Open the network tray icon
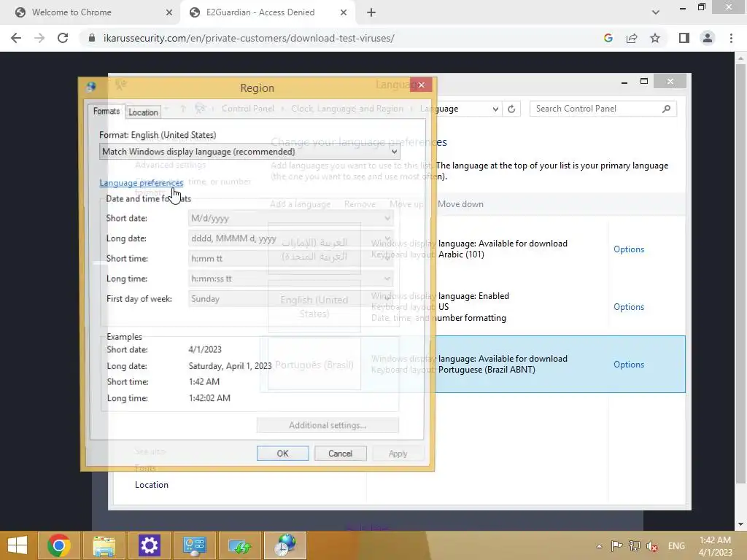Viewport: 747px width, 560px height. 635,546
